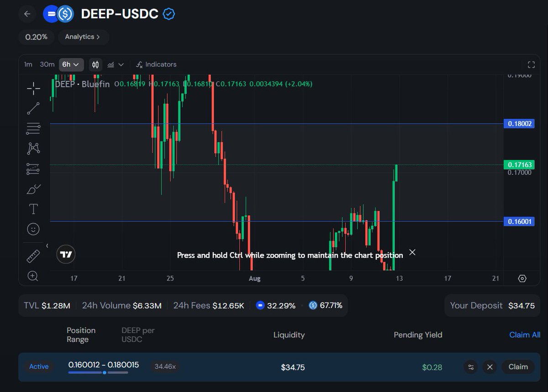The height and width of the screenshot is (392, 548).
Task: Switch timeframe to 1m
Action: (28, 64)
